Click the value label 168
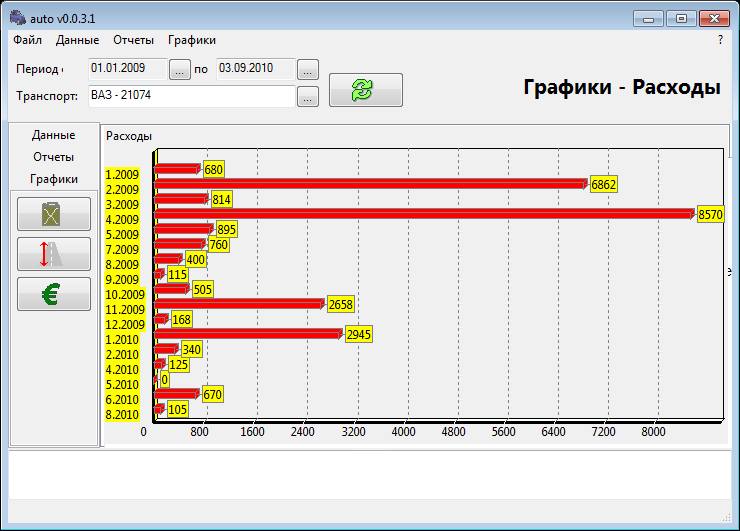Viewport: 740px width, 531px height. pos(182,320)
